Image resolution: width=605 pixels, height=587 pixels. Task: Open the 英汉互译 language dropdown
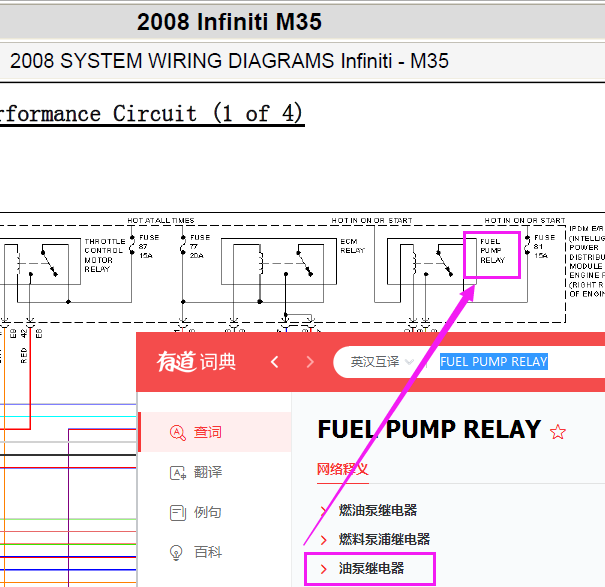point(382,362)
